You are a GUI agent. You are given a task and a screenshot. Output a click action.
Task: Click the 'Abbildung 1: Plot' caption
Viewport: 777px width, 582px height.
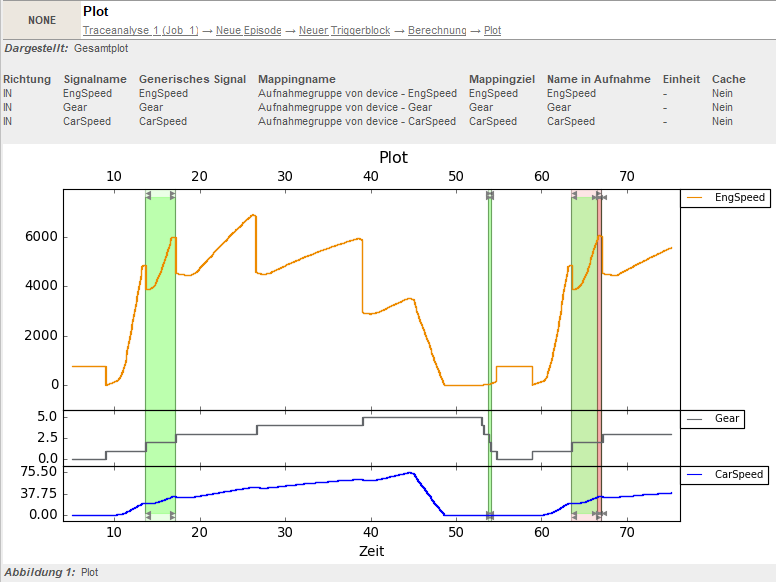click(x=52, y=572)
